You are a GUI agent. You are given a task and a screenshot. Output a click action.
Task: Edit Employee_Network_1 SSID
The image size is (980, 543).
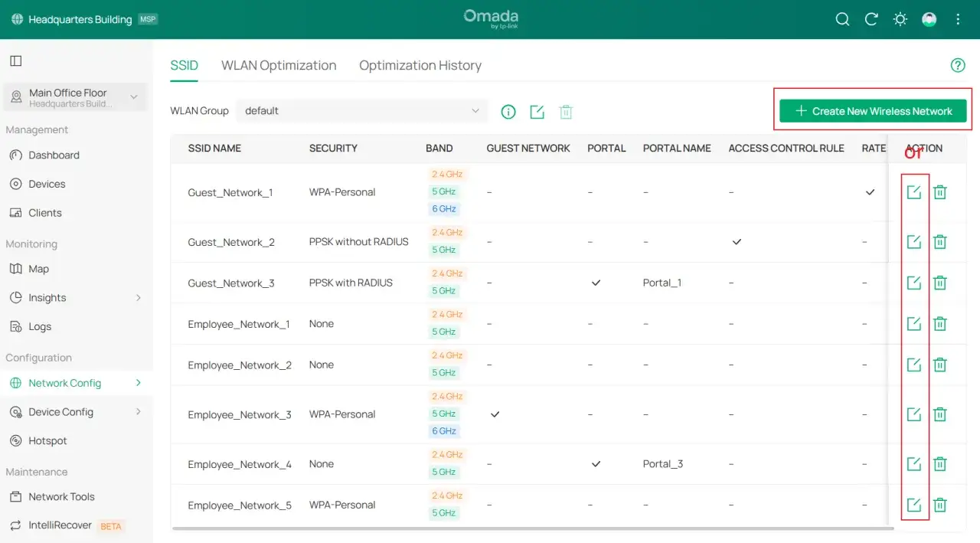coord(913,324)
